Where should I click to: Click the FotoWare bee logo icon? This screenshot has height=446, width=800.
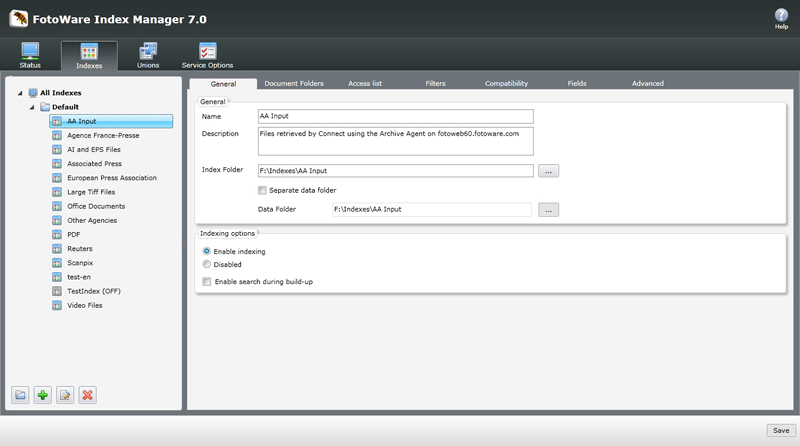coord(19,19)
